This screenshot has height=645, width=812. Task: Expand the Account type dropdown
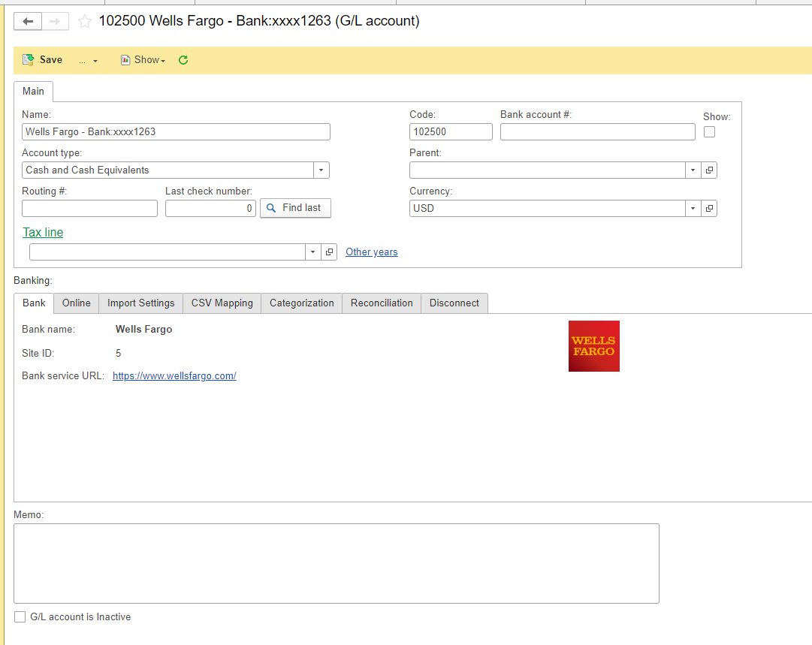pyautogui.click(x=321, y=170)
